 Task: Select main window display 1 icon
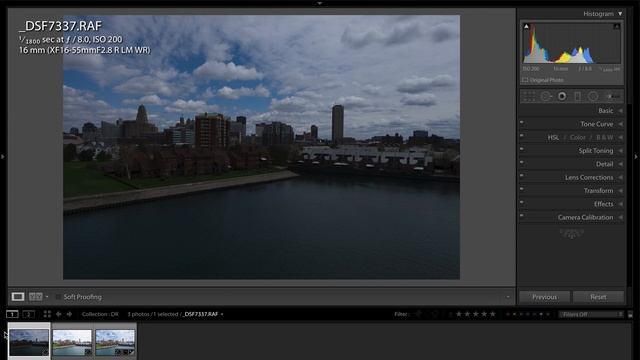[x=12, y=314]
